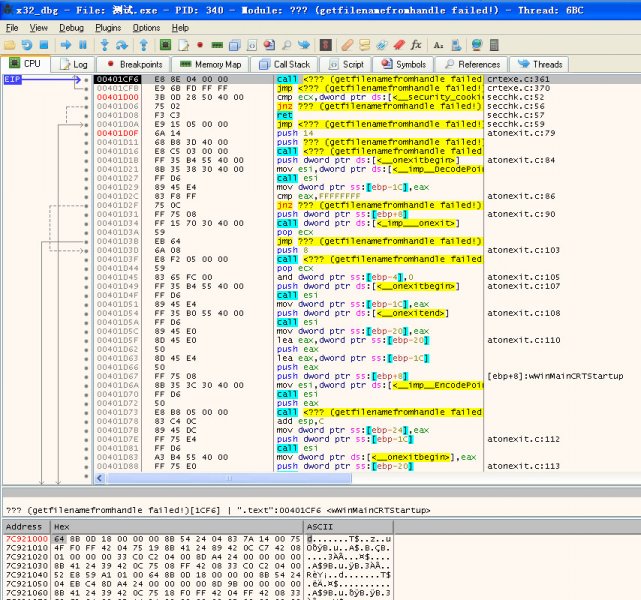Click the disassembly horizontal scrollbar left arrow
Image resolution: width=641 pixels, height=600 pixels.
[x=100, y=478]
